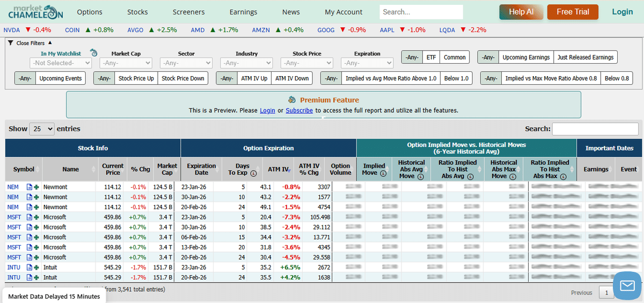644x303 pixels.
Task: Open the Stocks menu
Action: click(137, 12)
